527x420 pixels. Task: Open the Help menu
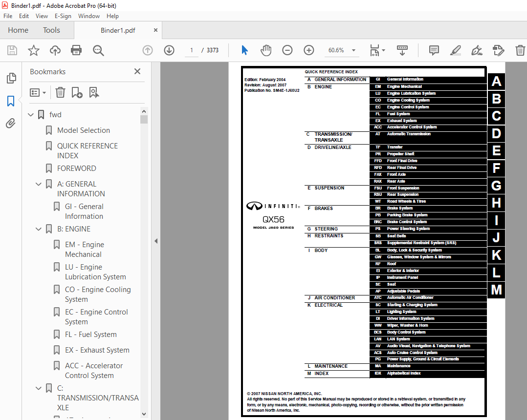(112, 16)
